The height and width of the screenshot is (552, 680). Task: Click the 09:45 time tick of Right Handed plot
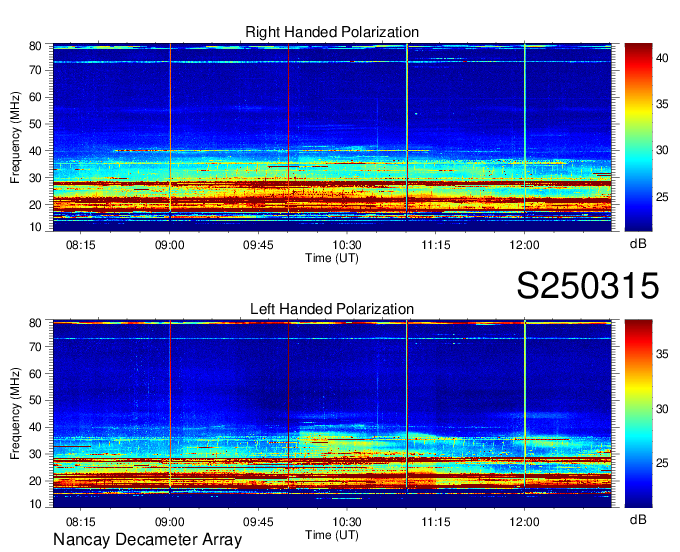258,245
